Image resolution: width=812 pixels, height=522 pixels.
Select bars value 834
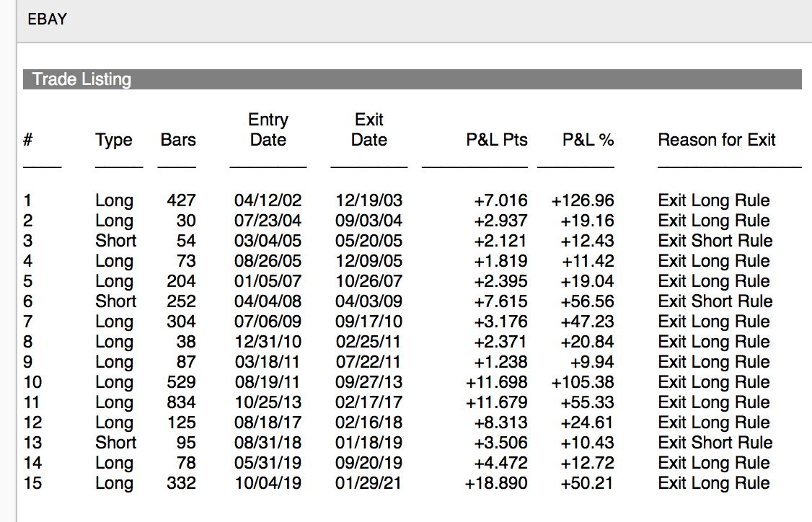(181, 402)
